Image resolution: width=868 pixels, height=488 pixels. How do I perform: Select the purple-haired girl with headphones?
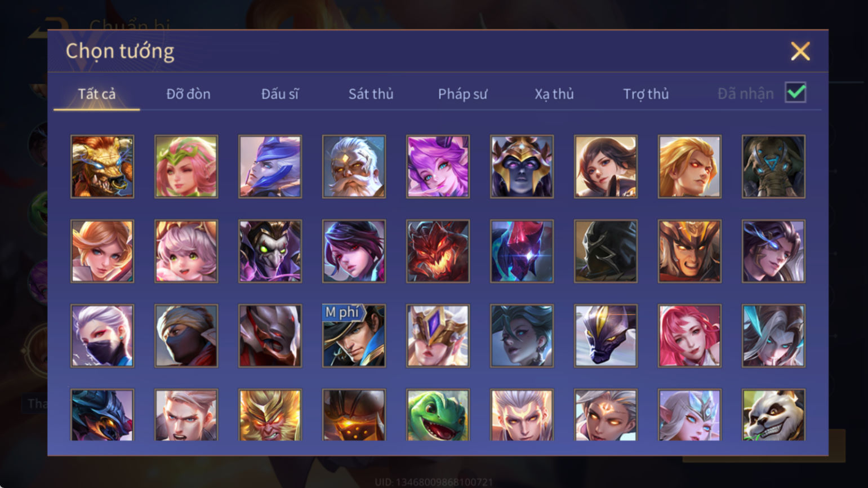[x=438, y=166]
